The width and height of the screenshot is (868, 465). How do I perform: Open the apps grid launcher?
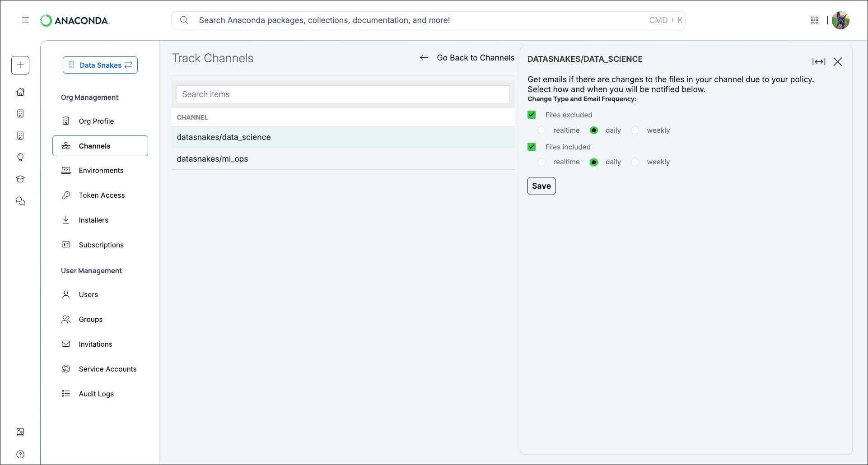click(814, 20)
